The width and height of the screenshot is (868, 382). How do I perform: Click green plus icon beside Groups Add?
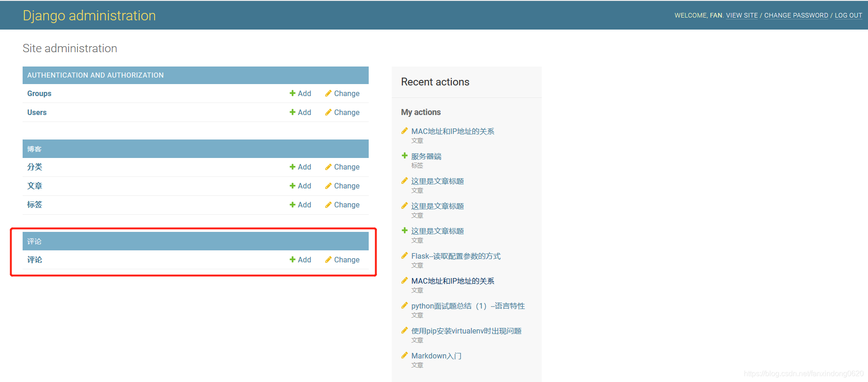click(293, 93)
